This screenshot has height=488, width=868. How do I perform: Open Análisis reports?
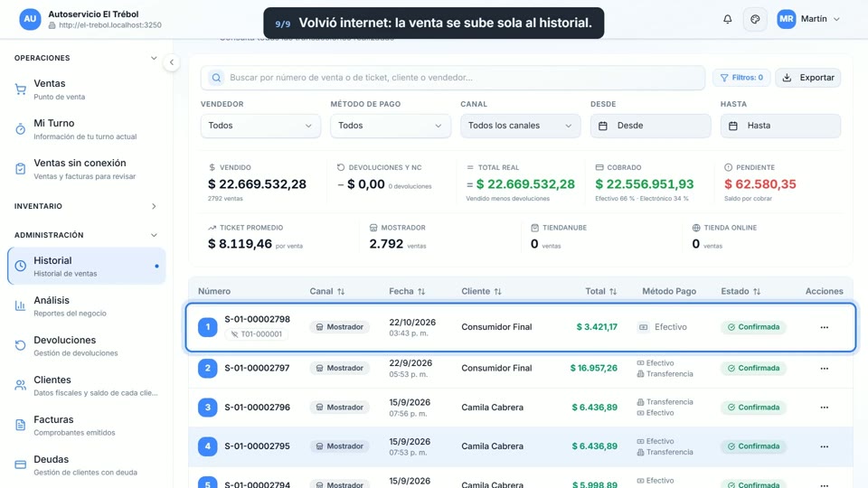[x=87, y=306]
